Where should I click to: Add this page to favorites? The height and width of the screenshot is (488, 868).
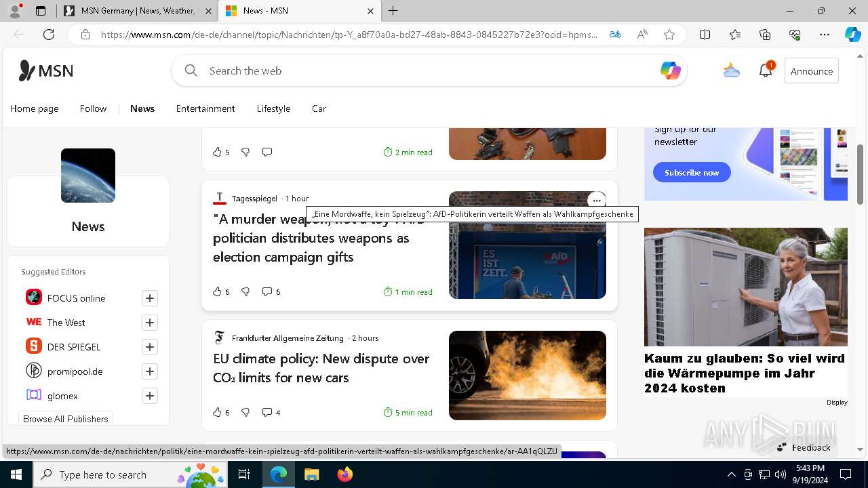click(x=669, y=35)
